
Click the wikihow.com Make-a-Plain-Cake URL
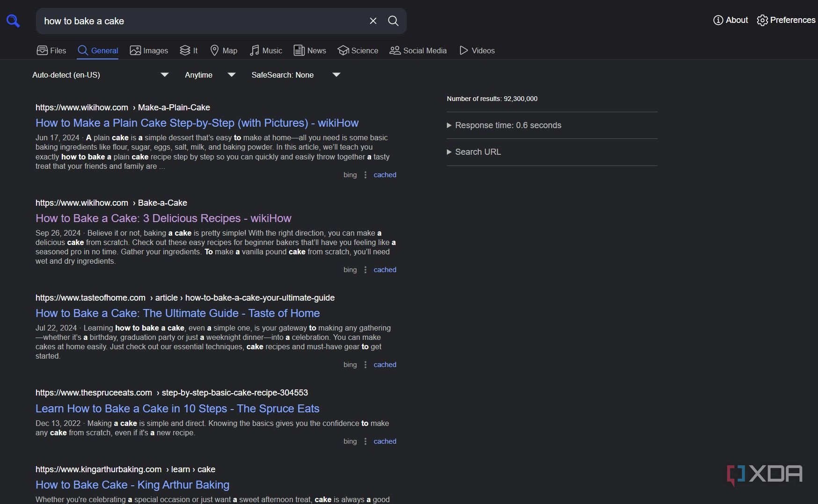pos(123,108)
